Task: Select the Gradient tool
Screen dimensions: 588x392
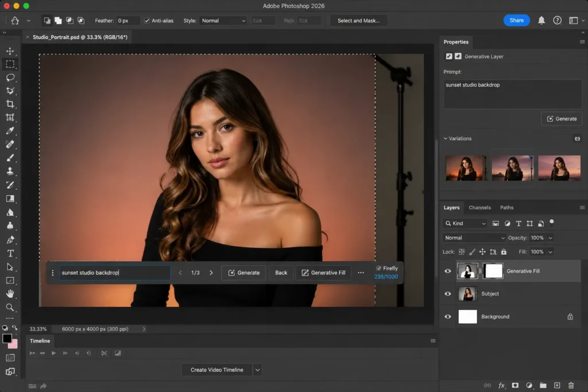Action: click(10, 199)
